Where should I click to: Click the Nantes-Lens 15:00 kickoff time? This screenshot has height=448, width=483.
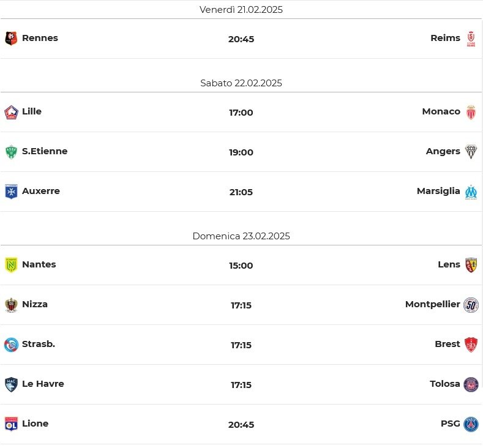pos(241,266)
